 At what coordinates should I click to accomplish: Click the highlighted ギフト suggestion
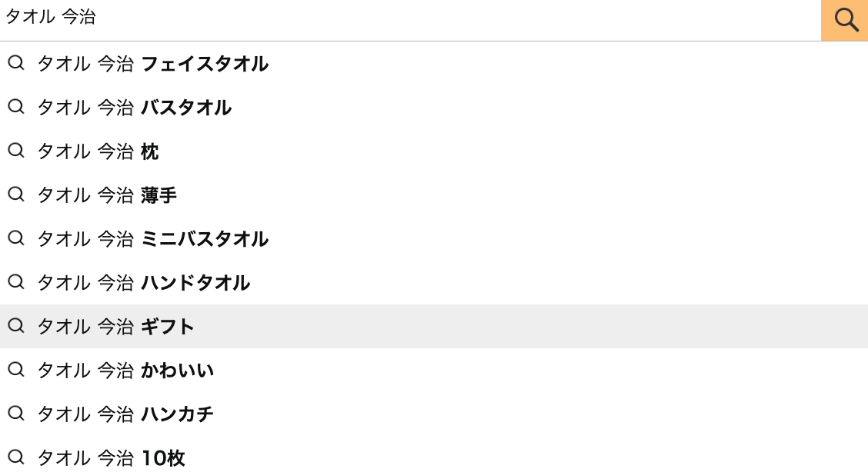coord(115,327)
